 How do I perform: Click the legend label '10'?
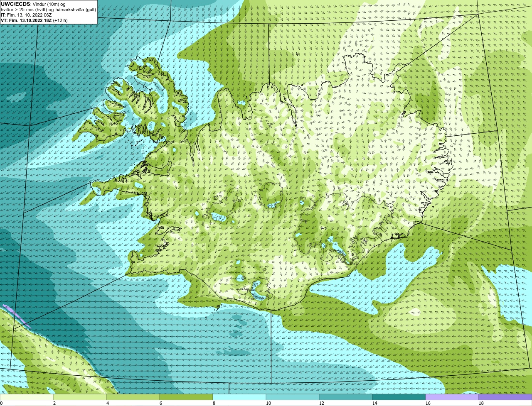click(268, 403)
